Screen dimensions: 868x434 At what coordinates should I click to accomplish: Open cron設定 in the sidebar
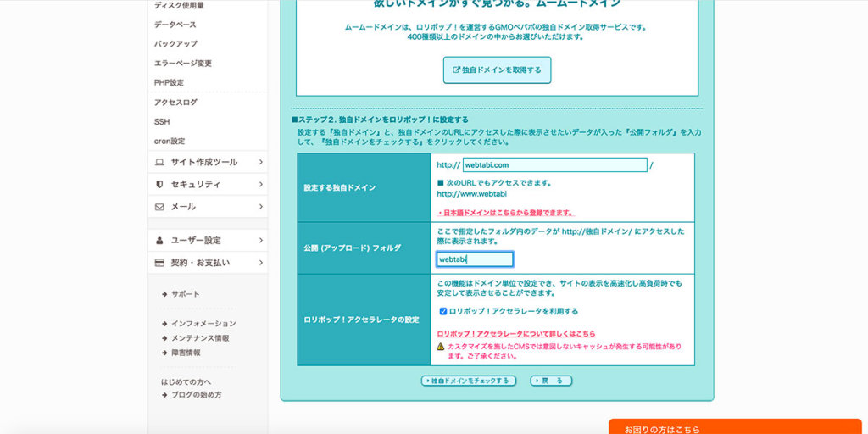tap(170, 142)
